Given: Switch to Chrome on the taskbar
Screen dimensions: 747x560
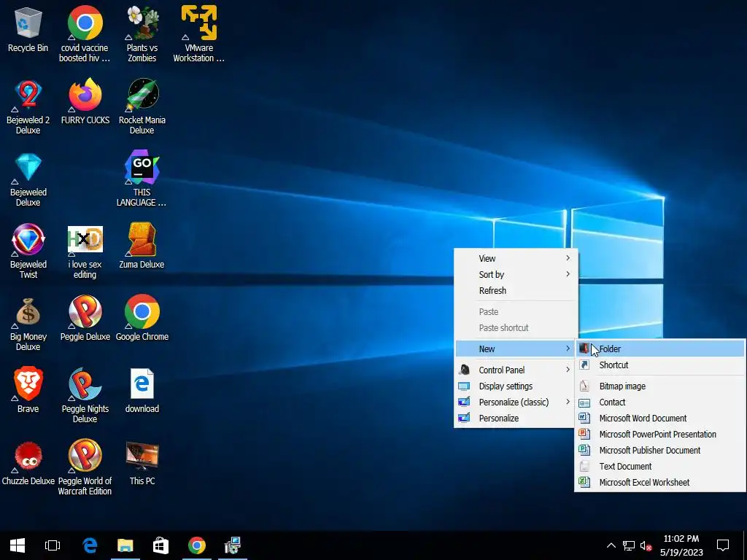Looking at the screenshot, I should pos(196,545).
